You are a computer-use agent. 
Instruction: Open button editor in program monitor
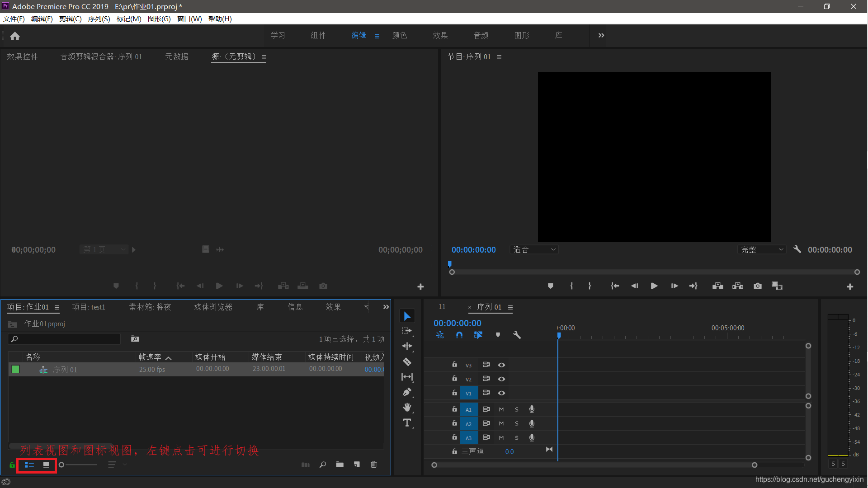850,286
